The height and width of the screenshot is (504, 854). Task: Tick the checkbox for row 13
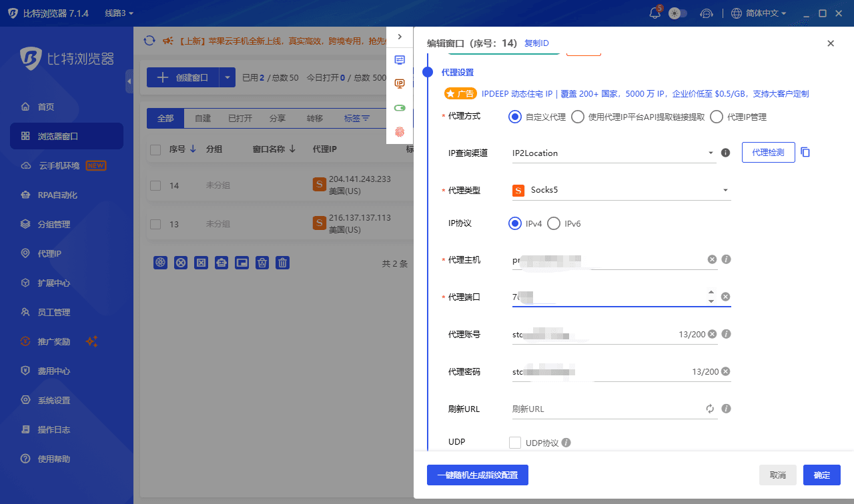coord(155,224)
